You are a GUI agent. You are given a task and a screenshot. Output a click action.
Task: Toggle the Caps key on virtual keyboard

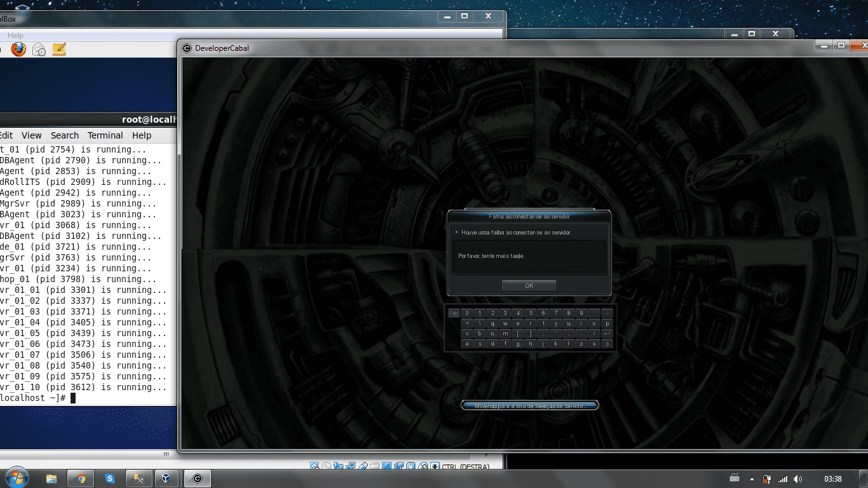click(x=454, y=313)
